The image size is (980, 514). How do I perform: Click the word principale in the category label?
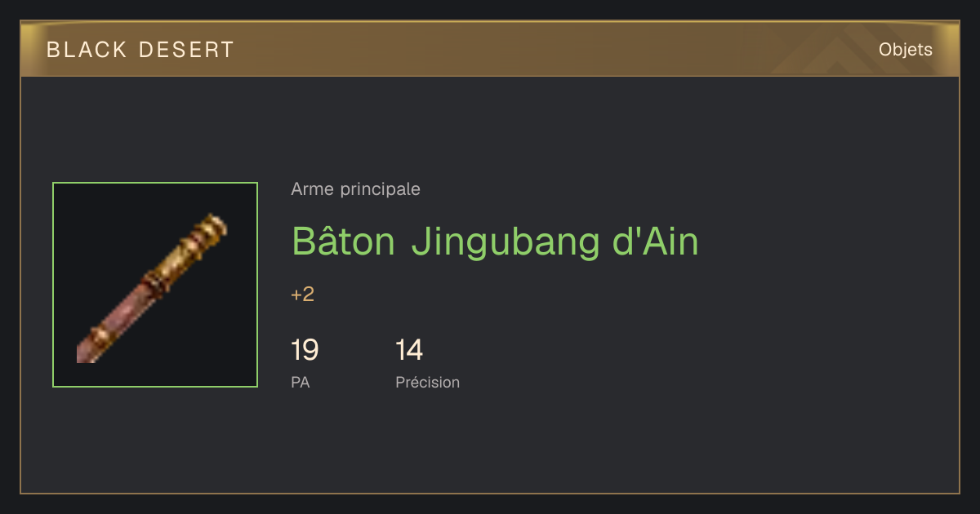380,190
